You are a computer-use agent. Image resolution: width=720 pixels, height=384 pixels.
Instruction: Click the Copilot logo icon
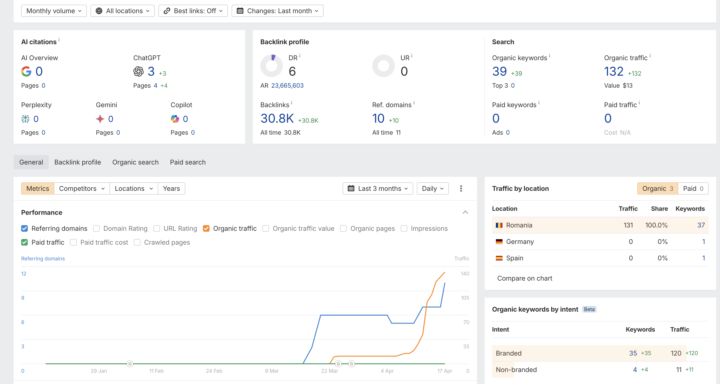point(175,119)
